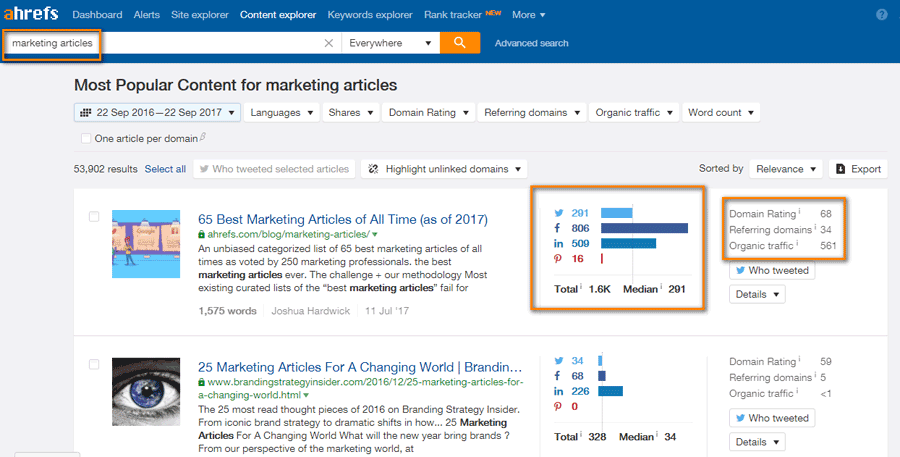Click the Highlight unlinked domains icon
Image resolution: width=900 pixels, height=457 pixels.
pos(373,169)
